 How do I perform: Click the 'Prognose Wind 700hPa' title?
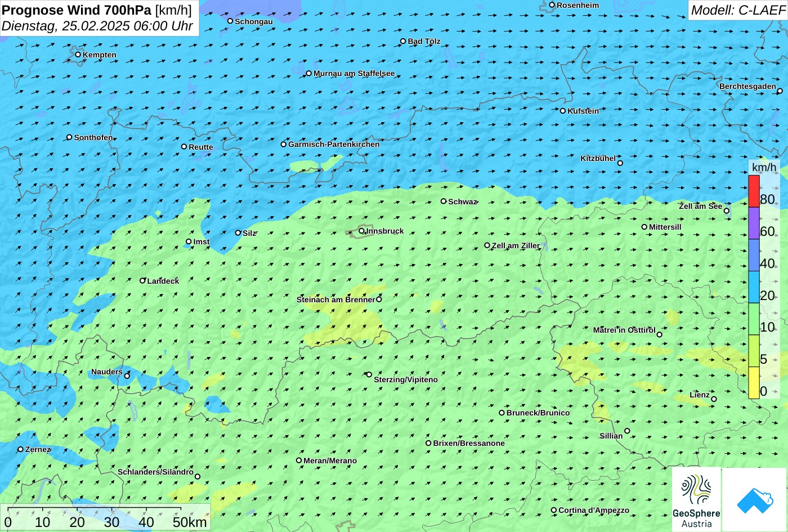(x=77, y=10)
